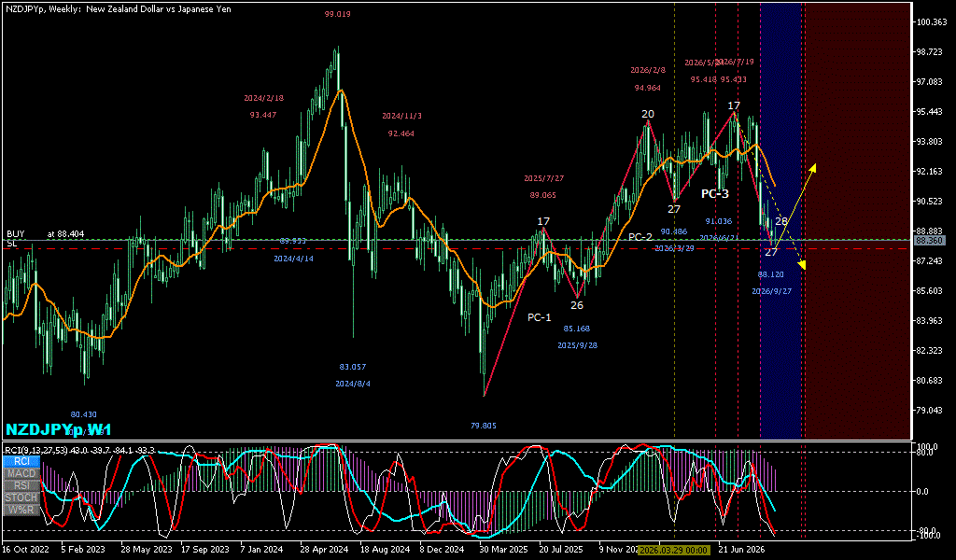Click 7 Jan 2024 on time axis

pyautogui.click(x=262, y=550)
